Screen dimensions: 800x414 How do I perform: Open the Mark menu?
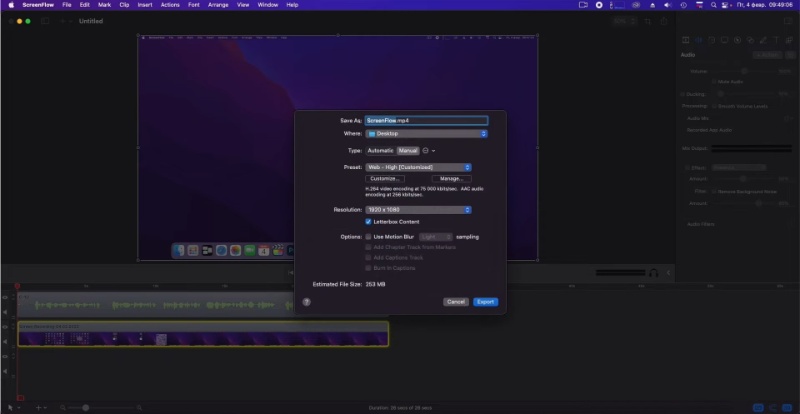[x=105, y=5]
